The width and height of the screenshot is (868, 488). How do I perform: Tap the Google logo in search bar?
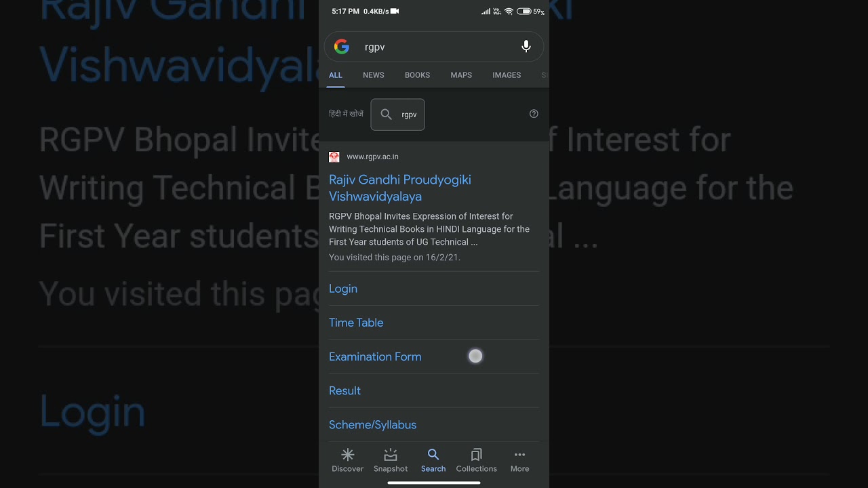pyautogui.click(x=342, y=47)
